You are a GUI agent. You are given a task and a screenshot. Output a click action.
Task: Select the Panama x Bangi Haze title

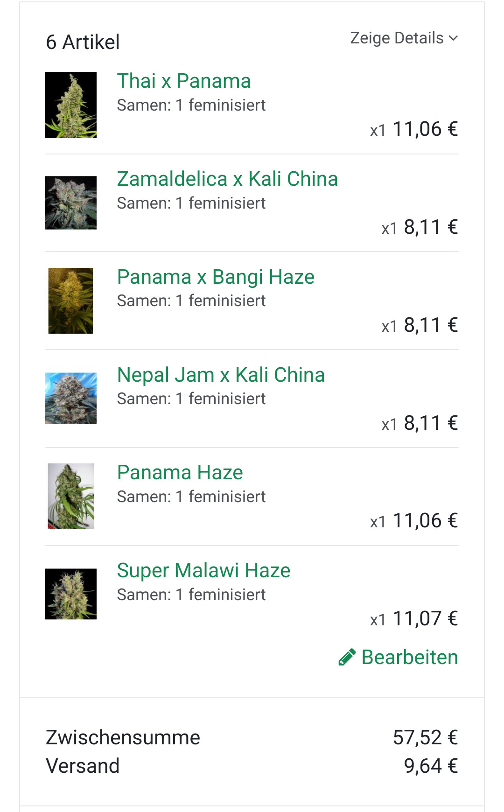coord(216,277)
